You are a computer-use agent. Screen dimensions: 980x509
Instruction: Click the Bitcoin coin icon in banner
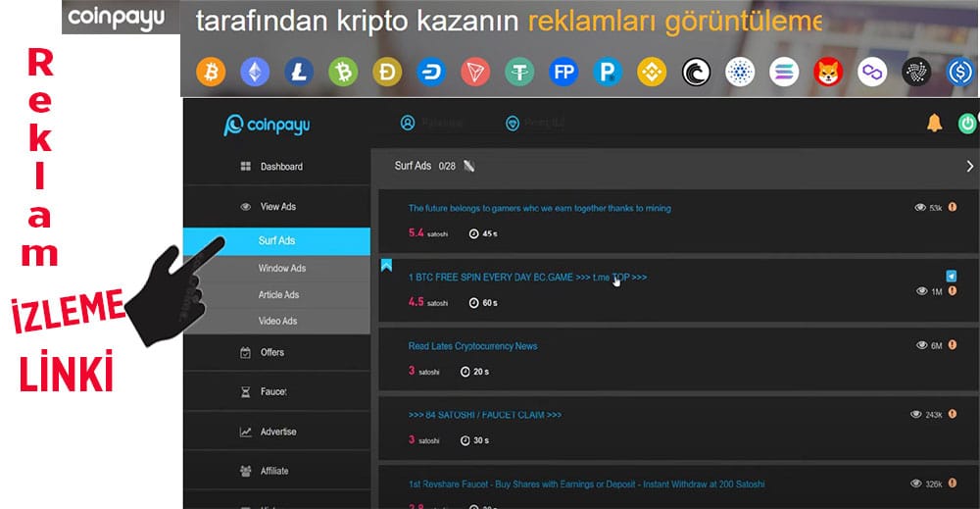pyautogui.click(x=211, y=73)
